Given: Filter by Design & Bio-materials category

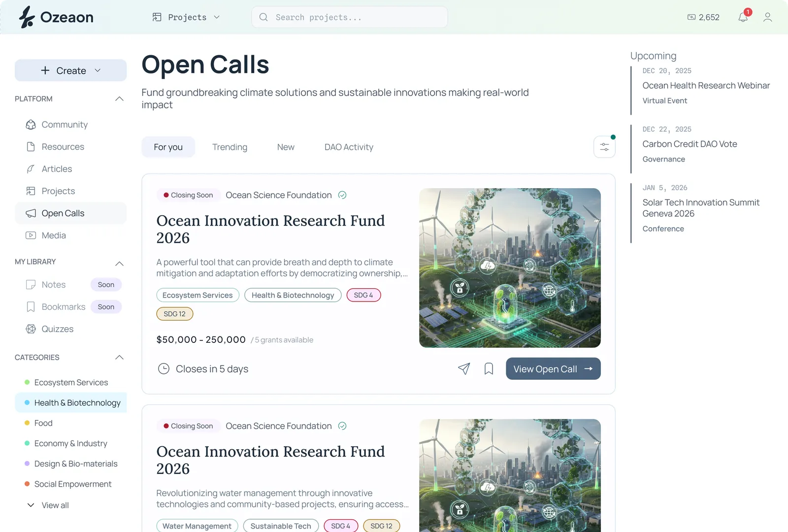Looking at the screenshot, I should pyautogui.click(x=71, y=464).
